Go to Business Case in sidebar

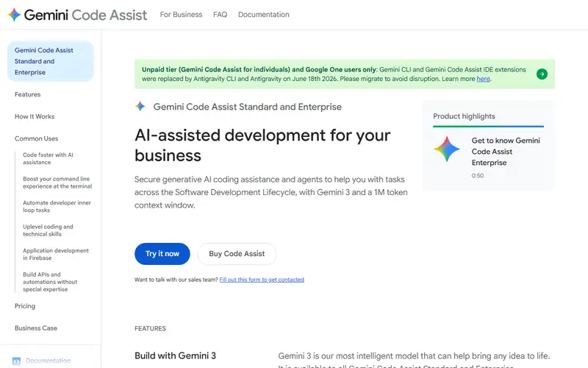click(36, 328)
